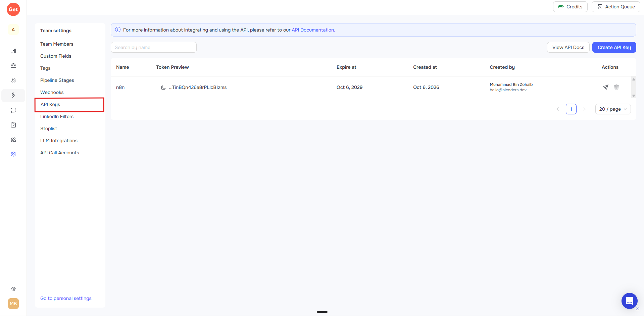Open the Action Queue button
The height and width of the screenshot is (316, 644).
pos(616,7)
